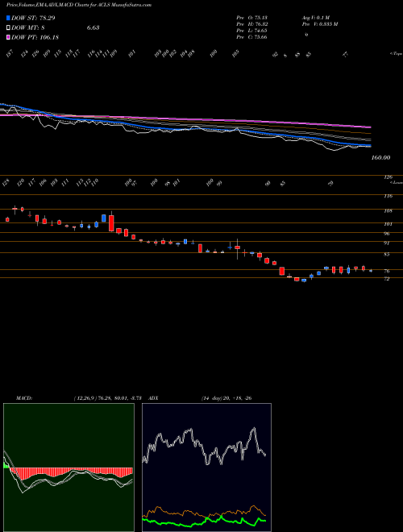Click the 101 price axis label
The height and width of the screenshot is (532, 403).
point(388,224)
